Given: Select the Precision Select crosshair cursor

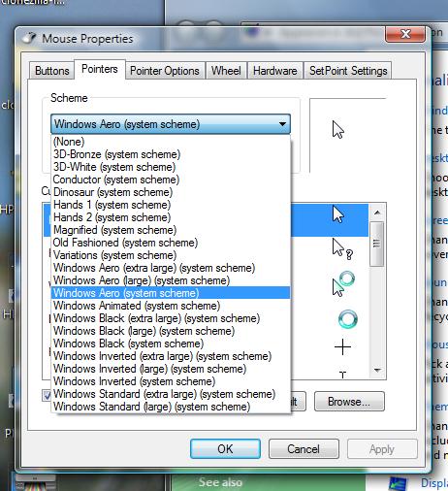Looking at the screenshot, I should click(342, 347).
